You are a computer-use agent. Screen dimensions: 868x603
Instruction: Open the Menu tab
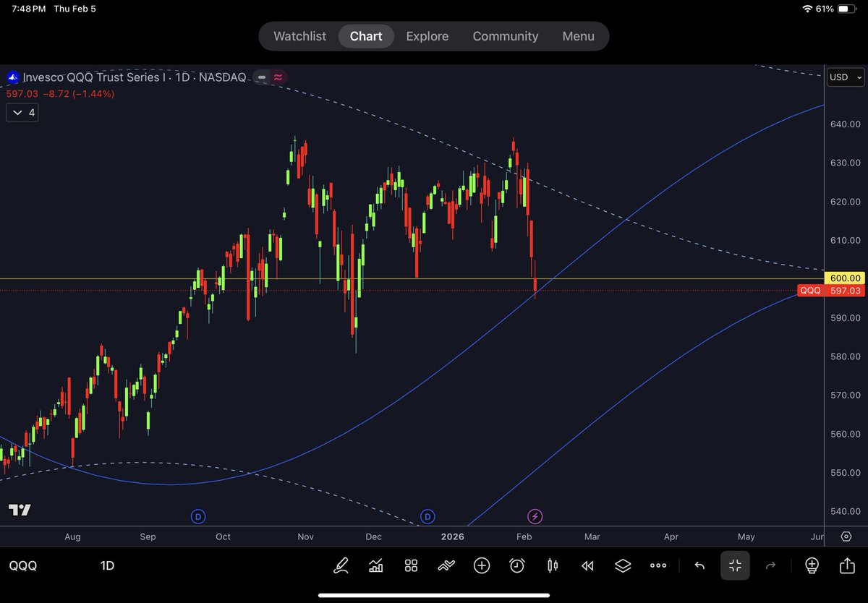(x=578, y=36)
